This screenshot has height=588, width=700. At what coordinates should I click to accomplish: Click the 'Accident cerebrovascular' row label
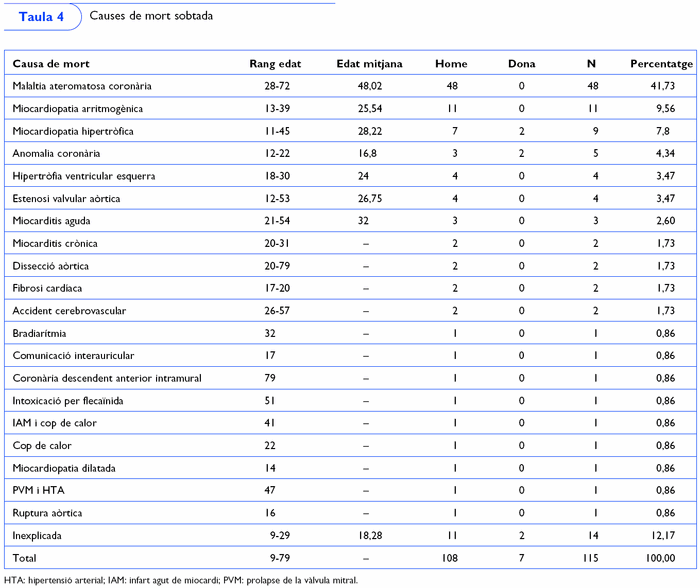tap(69, 311)
